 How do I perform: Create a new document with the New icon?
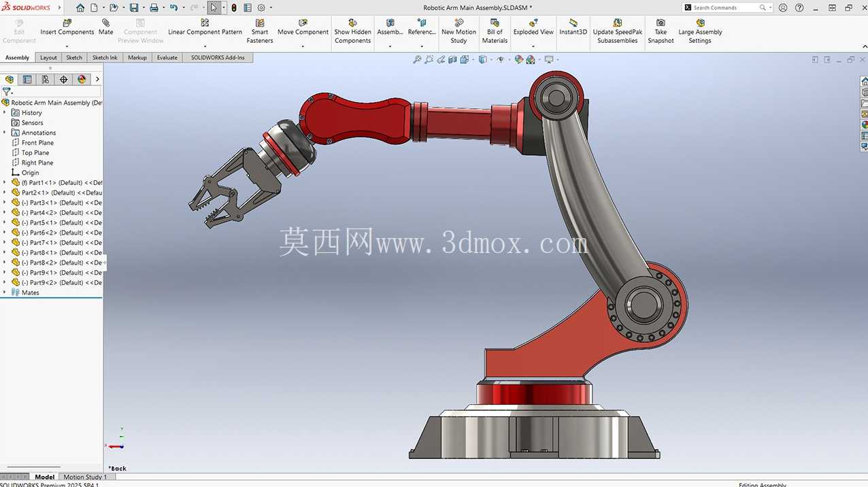pos(95,7)
